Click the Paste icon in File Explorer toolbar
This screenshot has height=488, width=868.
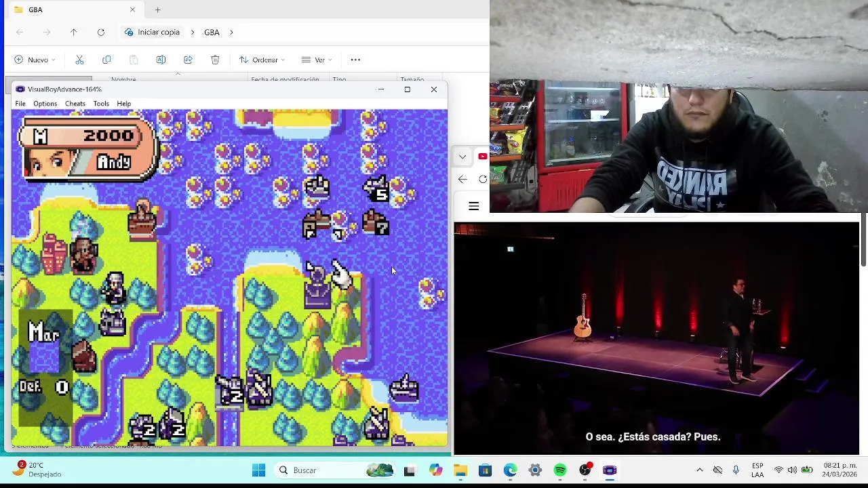tap(134, 60)
